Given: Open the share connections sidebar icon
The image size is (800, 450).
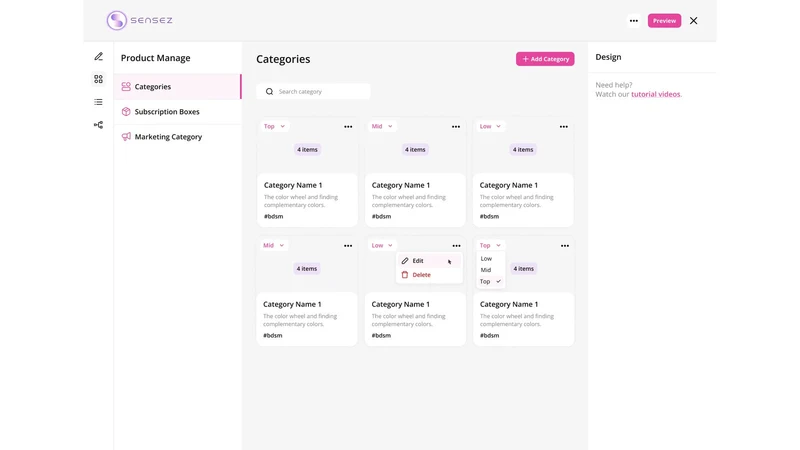Looking at the screenshot, I should (98, 124).
